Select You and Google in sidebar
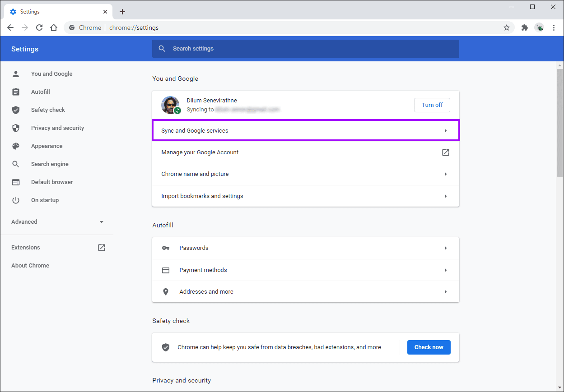 [x=51, y=74]
